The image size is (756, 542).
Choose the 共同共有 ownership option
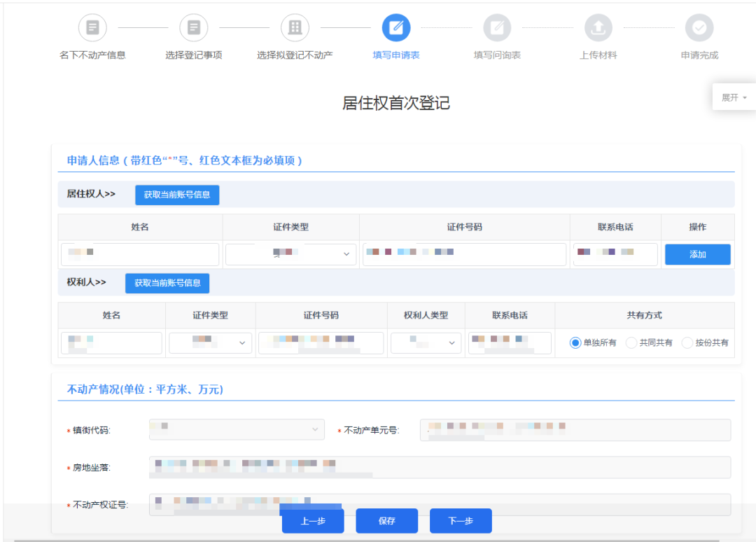(x=630, y=343)
